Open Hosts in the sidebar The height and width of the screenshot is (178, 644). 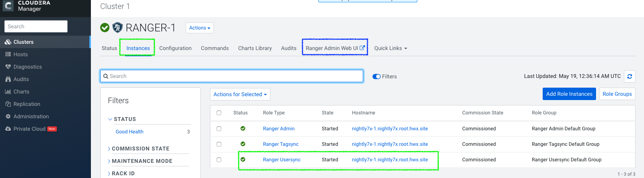coord(20,54)
